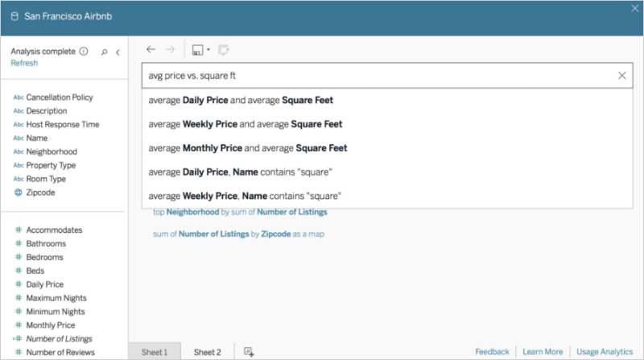Screen dimensions: 644x360
Task: Select the Beds measure
Action: pos(35,271)
